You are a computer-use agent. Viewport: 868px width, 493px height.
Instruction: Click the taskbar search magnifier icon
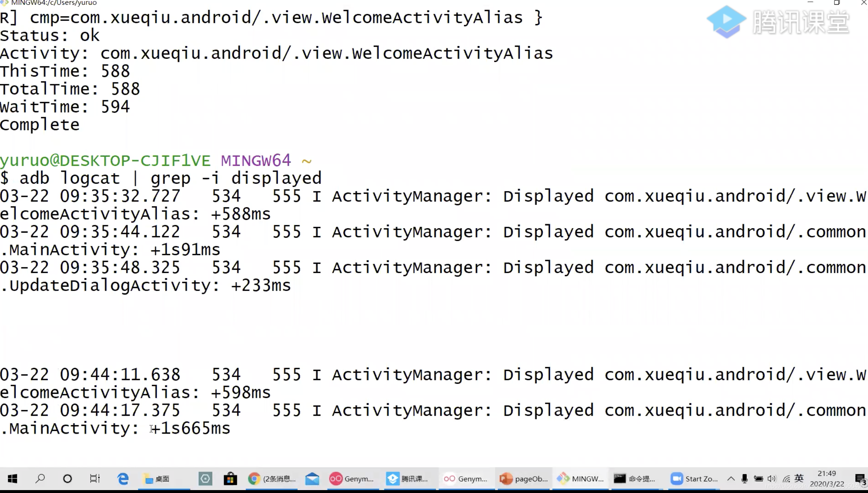click(x=40, y=479)
